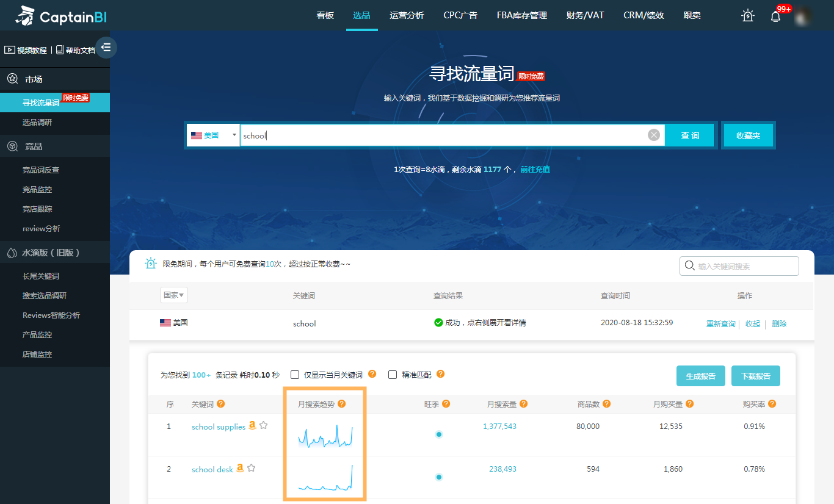Click help icon beside 月搜索趋势 column
The width and height of the screenshot is (834, 504).
tap(342, 404)
